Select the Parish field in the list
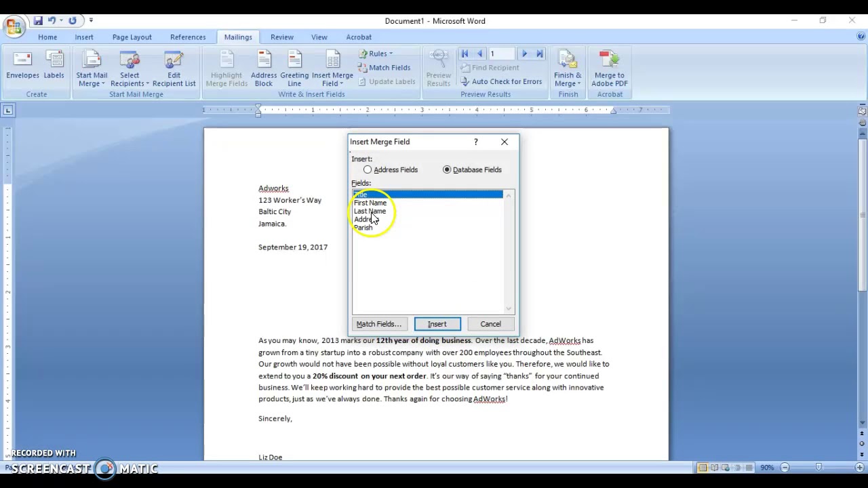Screen dimensions: 868x488 (428, 228)
